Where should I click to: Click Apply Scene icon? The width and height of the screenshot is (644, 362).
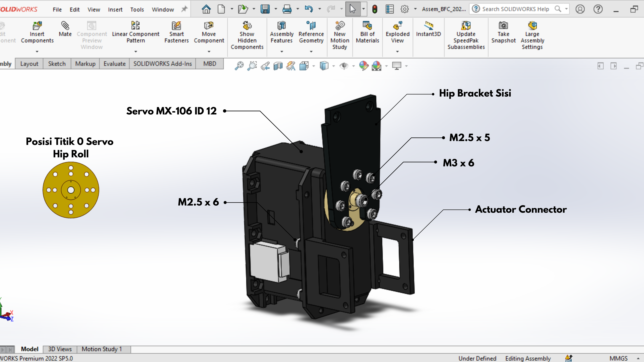coord(377,66)
